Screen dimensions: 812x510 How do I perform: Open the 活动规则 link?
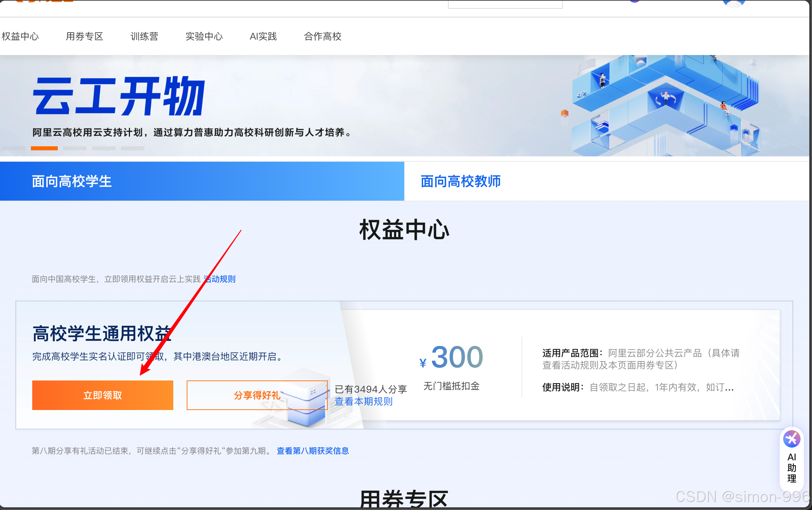point(220,279)
